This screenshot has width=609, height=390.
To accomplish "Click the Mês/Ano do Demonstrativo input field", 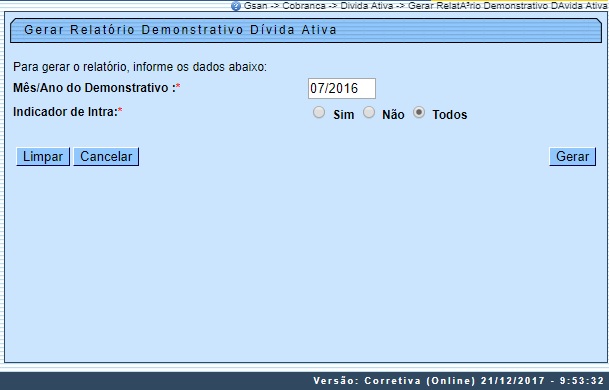I will [342, 89].
